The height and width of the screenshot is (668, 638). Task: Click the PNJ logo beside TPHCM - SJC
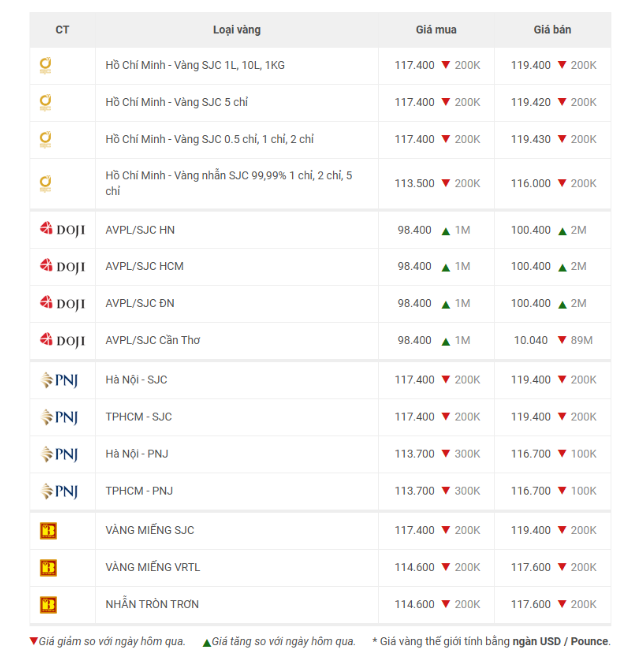tap(59, 417)
